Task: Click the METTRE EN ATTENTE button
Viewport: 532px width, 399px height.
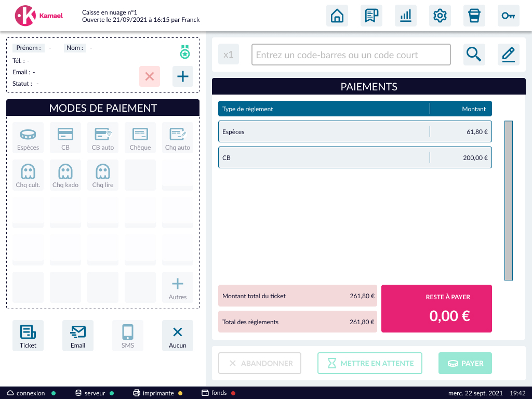Action: click(x=370, y=363)
